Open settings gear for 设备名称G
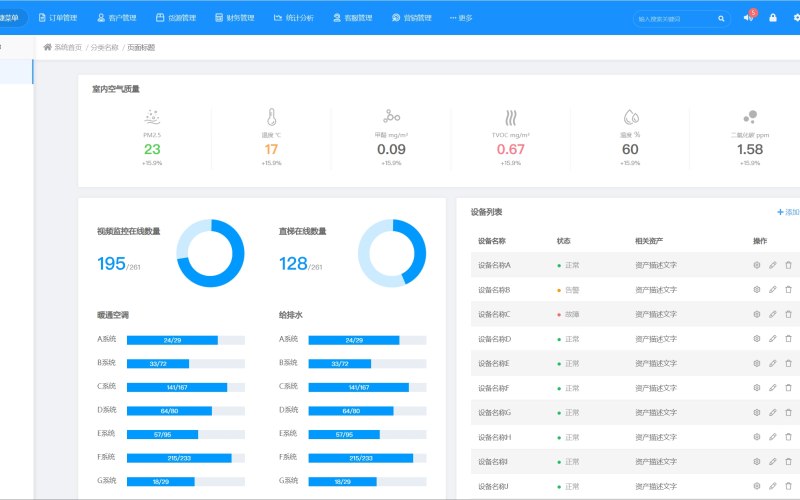 (757, 412)
